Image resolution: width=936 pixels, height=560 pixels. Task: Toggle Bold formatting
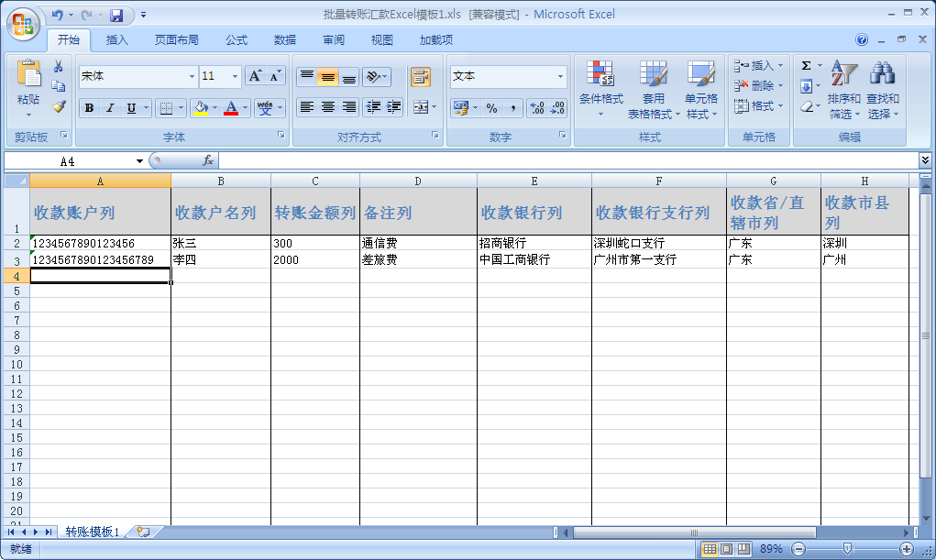click(89, 108)
